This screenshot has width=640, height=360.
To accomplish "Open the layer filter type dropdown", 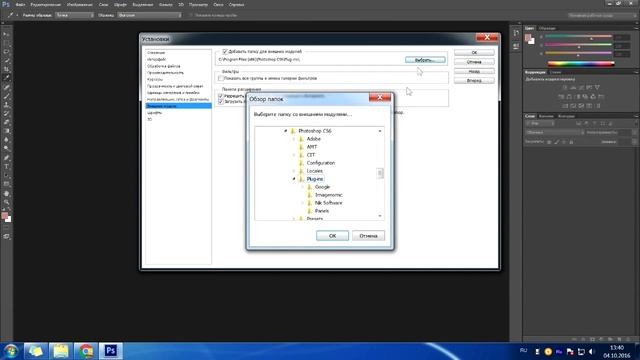I will (x=540, y=123).
